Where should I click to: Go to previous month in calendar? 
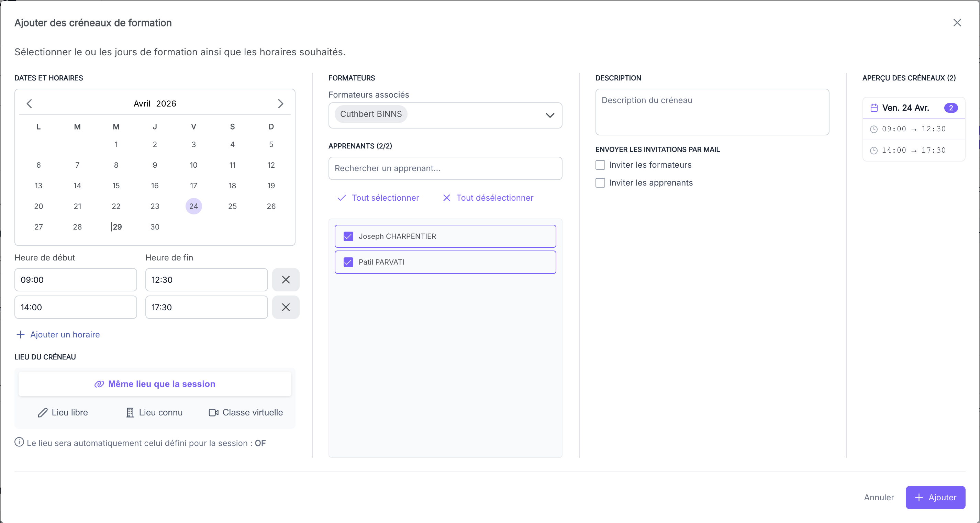(x=29, y=103)
